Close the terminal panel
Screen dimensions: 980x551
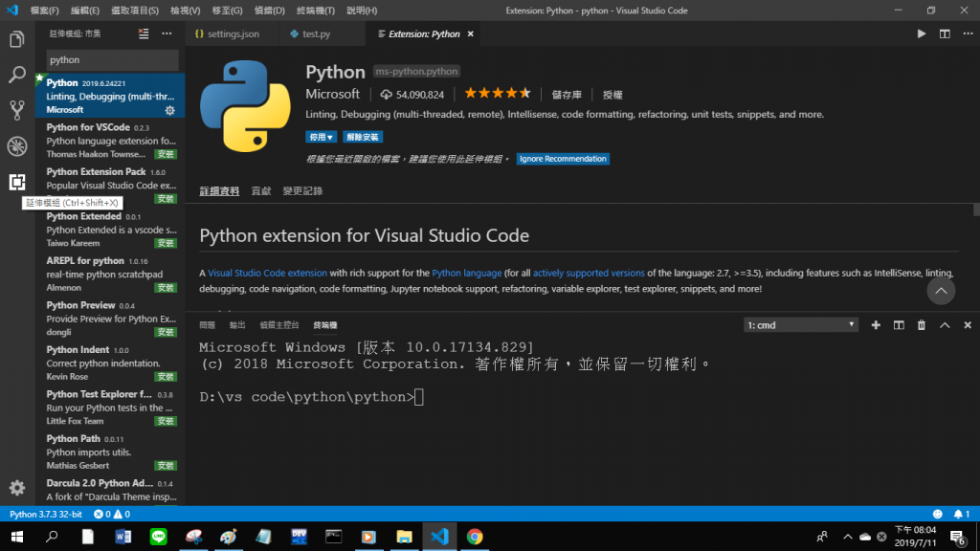point(968,325)
